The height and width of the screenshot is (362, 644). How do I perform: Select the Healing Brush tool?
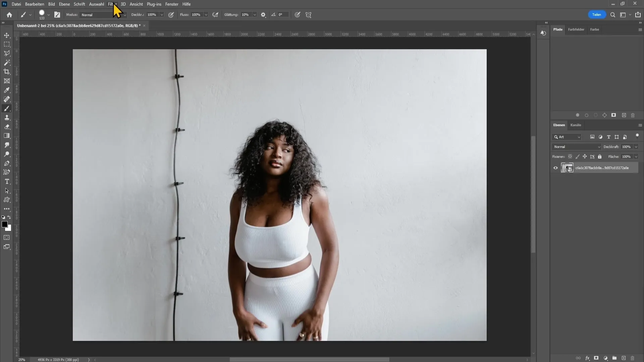point(7,100)
